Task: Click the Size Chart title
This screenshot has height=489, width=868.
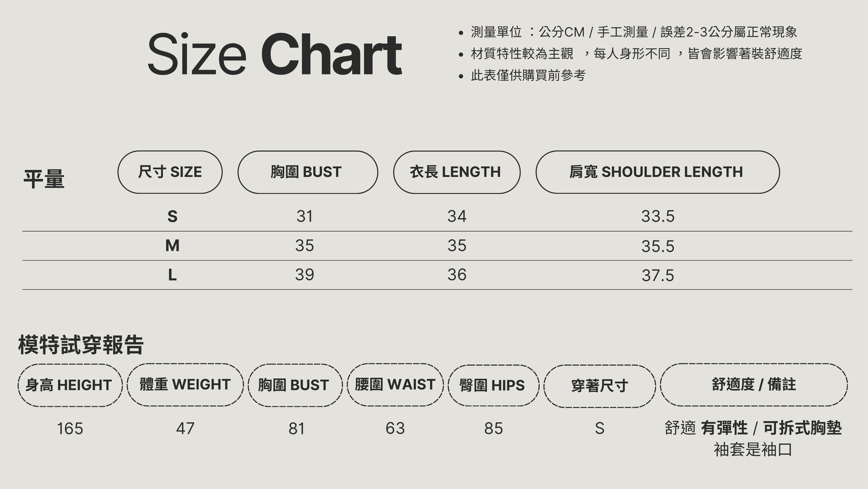Action: point(275,54)
